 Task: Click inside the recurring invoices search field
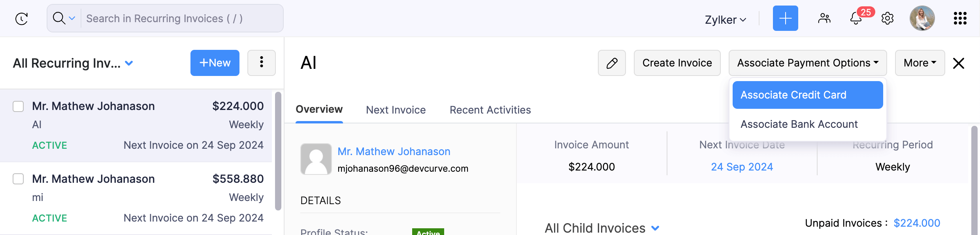[178, 18]
